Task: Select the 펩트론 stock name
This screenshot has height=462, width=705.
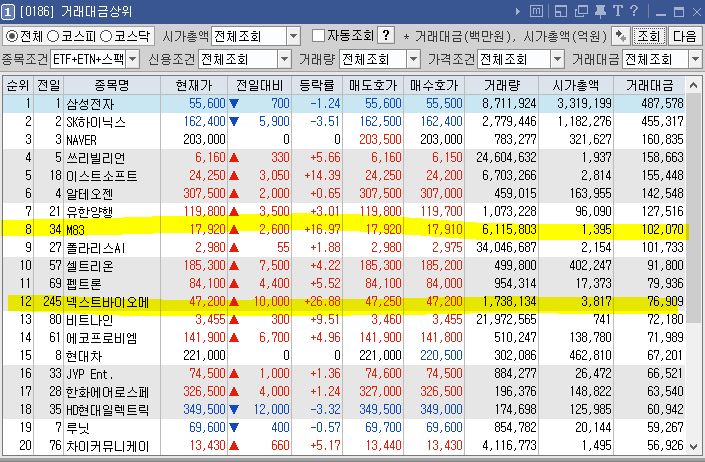Action: 84,284
